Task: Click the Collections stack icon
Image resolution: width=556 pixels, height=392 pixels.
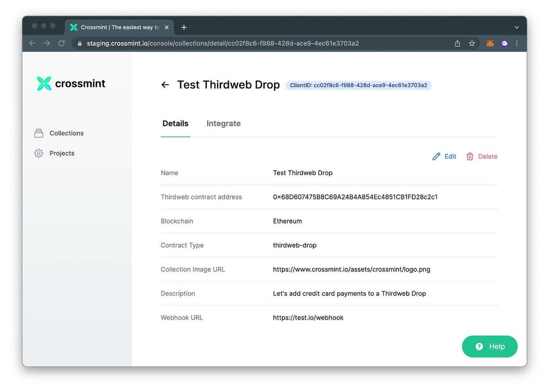Action: [39, 133]
